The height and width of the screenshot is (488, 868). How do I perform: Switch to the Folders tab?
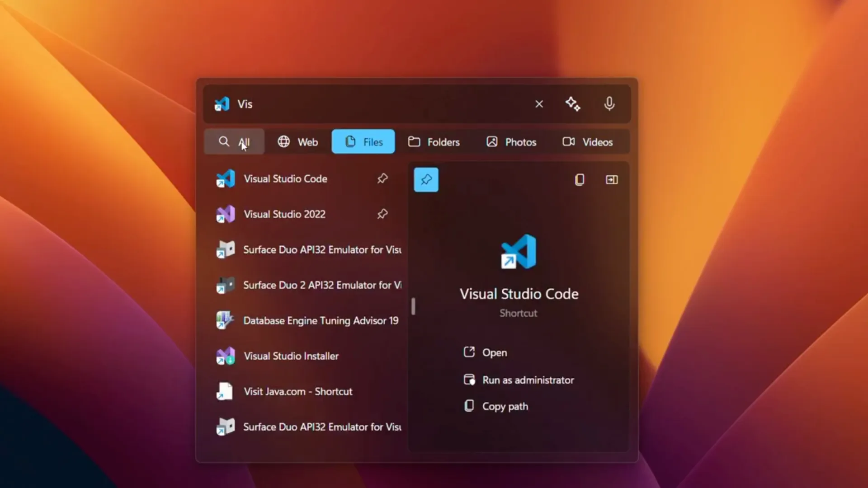434,141
